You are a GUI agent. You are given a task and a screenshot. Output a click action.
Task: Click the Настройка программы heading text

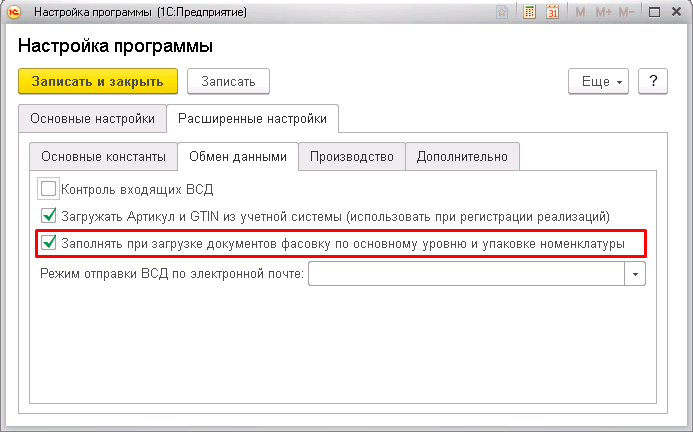pyautogui.click(x=115, y=46)
